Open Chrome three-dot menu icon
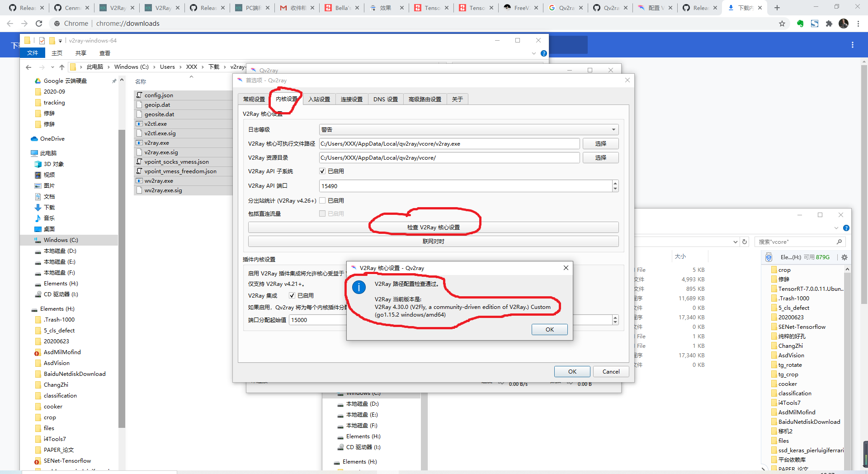This screenshot has height=474, width=868. (858, 24)
